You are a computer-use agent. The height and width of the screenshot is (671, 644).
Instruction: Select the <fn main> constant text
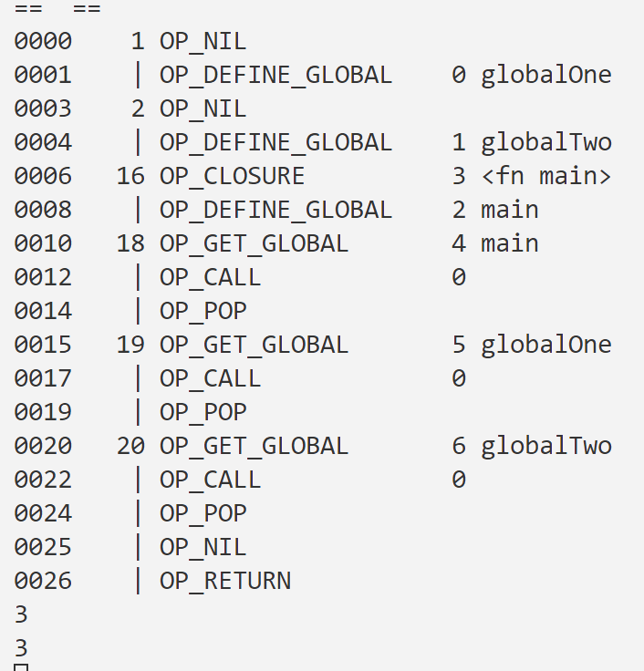[546, 176]
